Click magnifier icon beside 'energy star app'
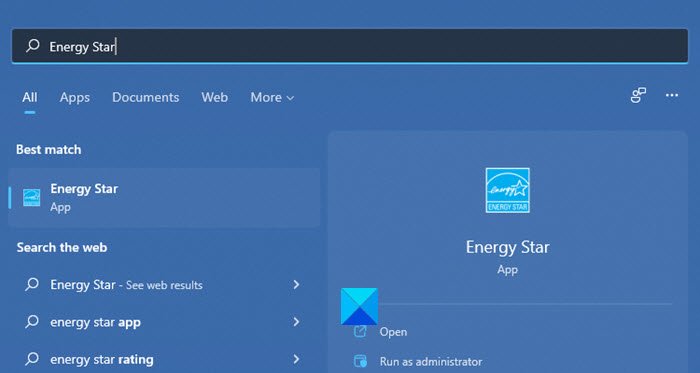 tap(32, 322)
